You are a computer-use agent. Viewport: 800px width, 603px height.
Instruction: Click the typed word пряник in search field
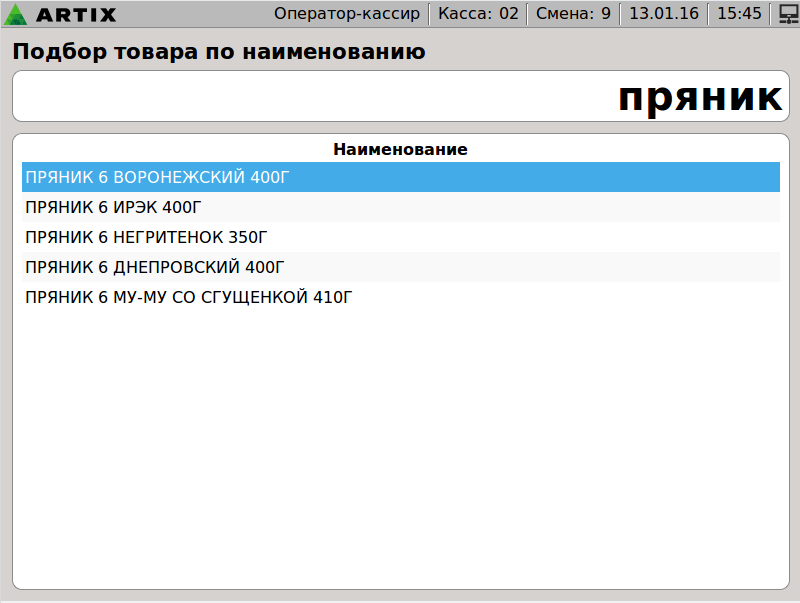tap(699, 97)
